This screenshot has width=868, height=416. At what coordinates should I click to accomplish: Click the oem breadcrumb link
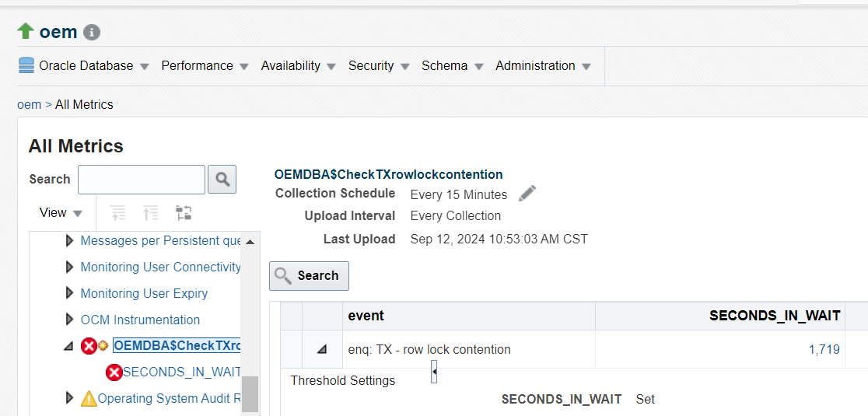29,104
